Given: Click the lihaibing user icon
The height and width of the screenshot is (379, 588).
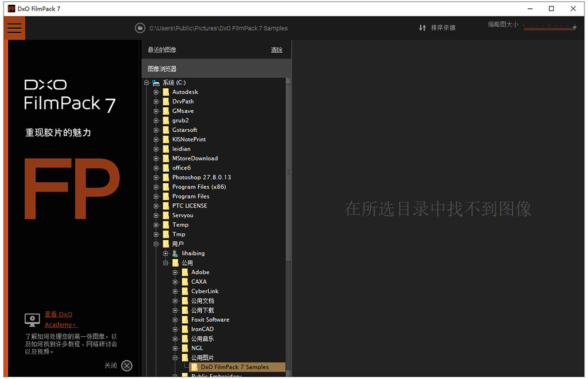Looking at the screenshot, I should pyautogui.click(x=175, y=253).
